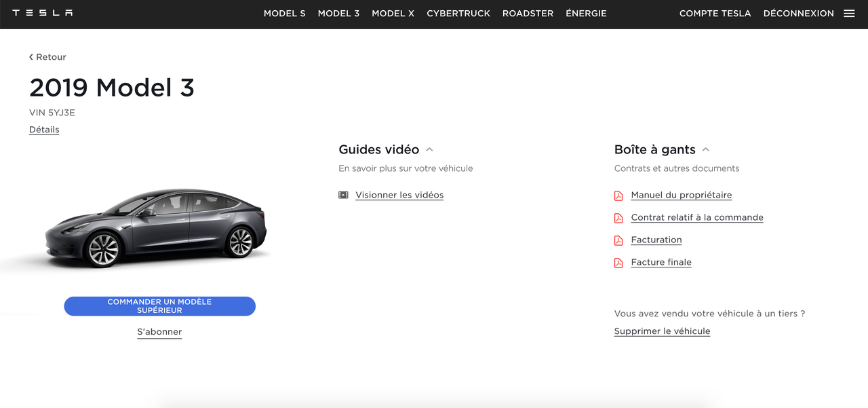Click the Guides vidéo heading
This screenshot has height=408, width=868.
click(x=379, y=149)
